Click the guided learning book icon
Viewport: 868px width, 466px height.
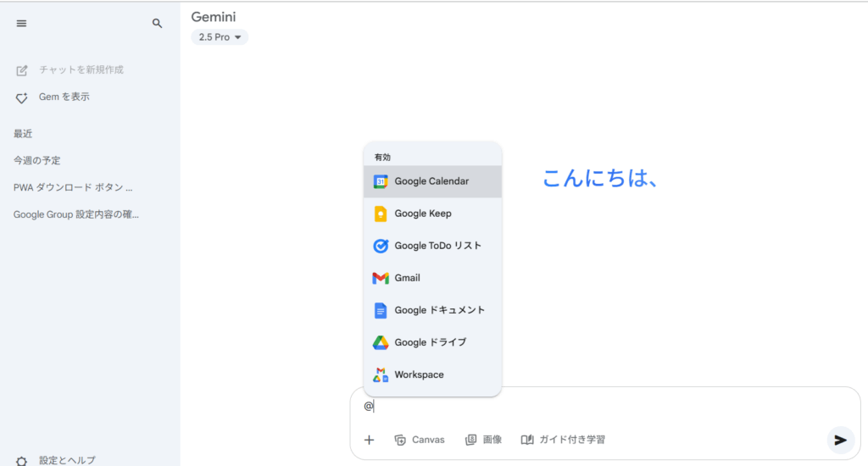[527, 440]
